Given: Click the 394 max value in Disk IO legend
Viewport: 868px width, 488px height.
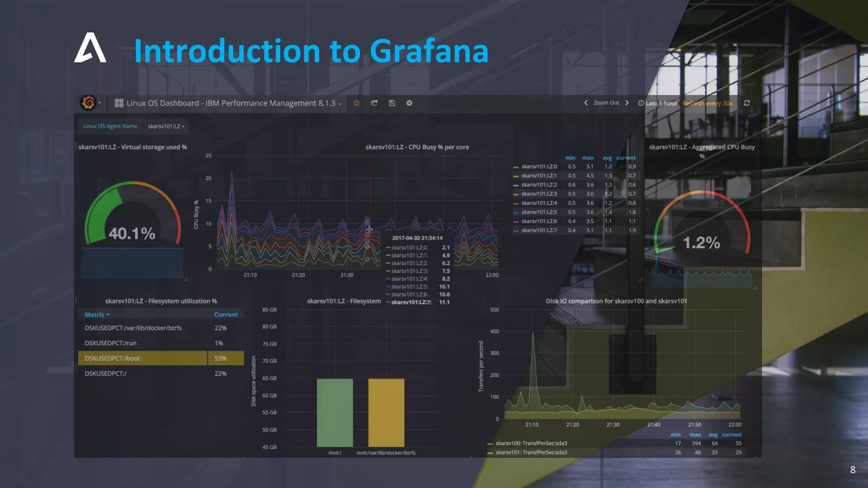Looking at the screenshot, I should pos(696,443).
